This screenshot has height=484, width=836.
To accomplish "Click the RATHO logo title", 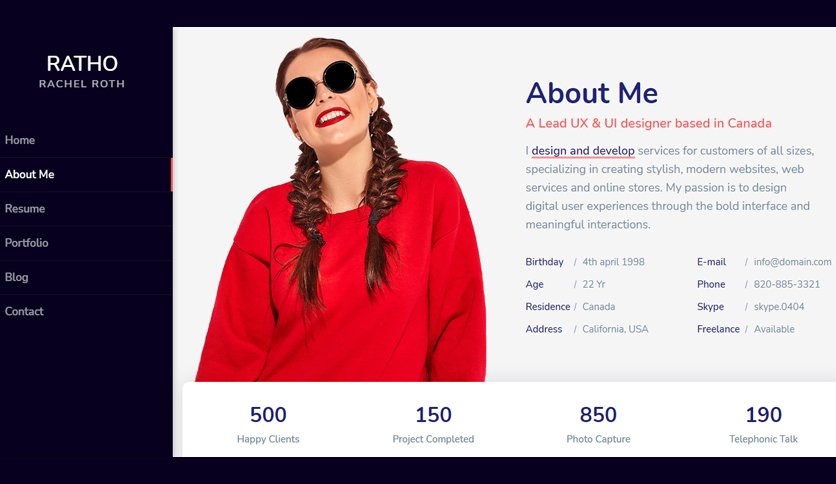I will (x=82, y=63).
